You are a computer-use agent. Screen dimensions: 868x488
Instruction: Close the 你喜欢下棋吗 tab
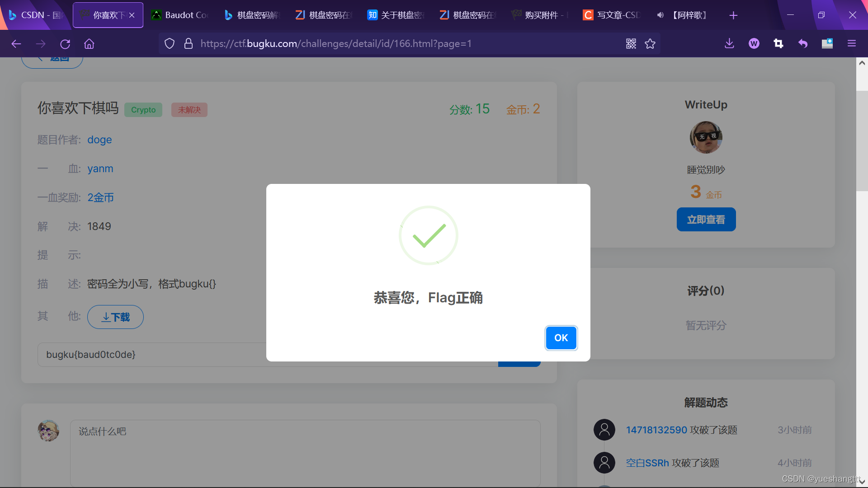coord(132,15)
